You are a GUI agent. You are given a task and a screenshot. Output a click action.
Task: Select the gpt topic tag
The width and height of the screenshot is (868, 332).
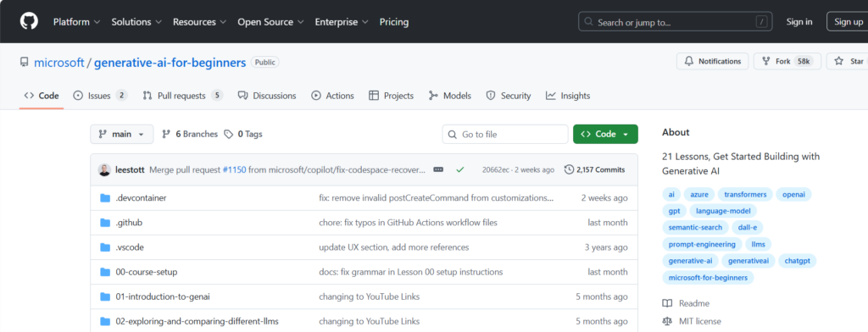click(x=674, y=211)
